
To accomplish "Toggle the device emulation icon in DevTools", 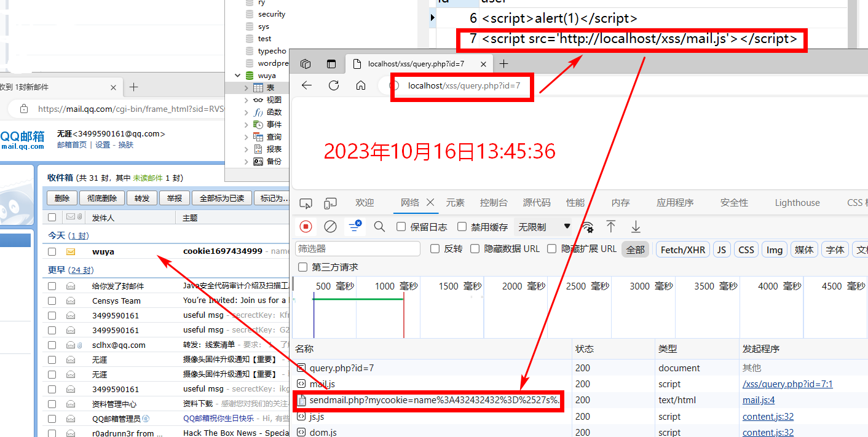I will pyautogui.click(x=331, y=203).
